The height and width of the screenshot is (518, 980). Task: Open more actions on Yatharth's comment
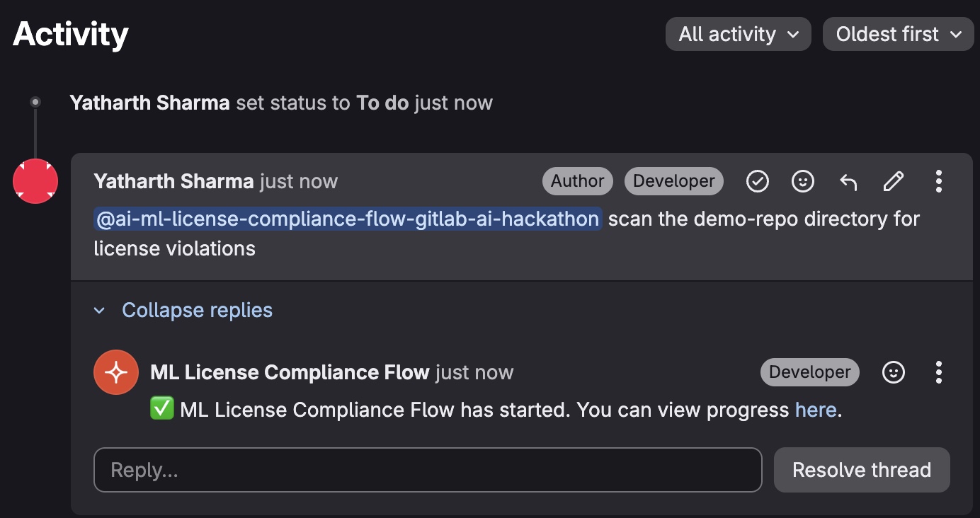(x=938, y=181)
